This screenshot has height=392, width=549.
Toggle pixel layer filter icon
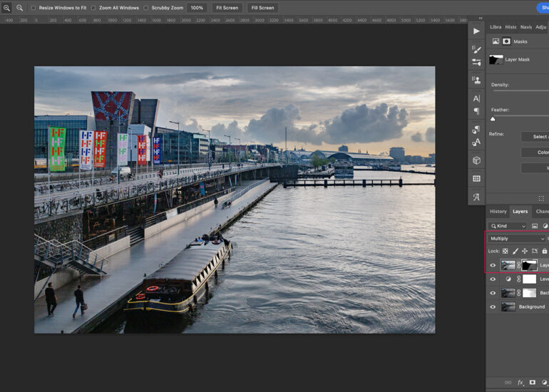[x=535, y=226]
